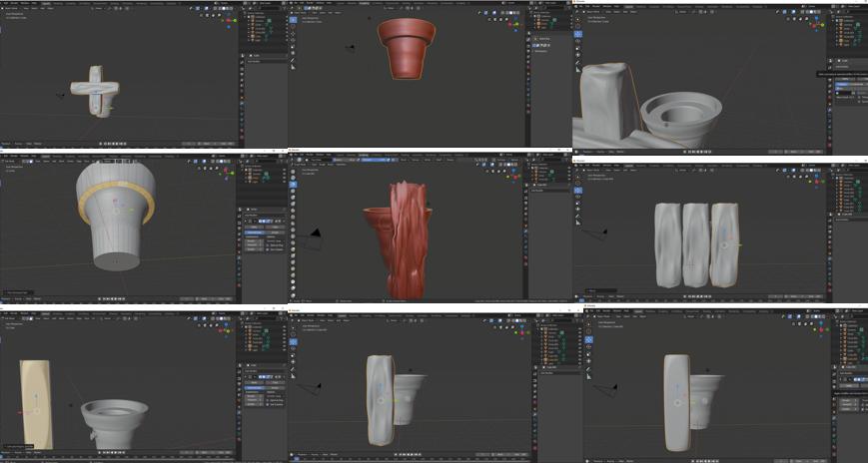Image resolution: width=868 pixels, height=463 pixels.
Task: Select Cube object row in cross-object outliner
Action: (x=258, y=37)
